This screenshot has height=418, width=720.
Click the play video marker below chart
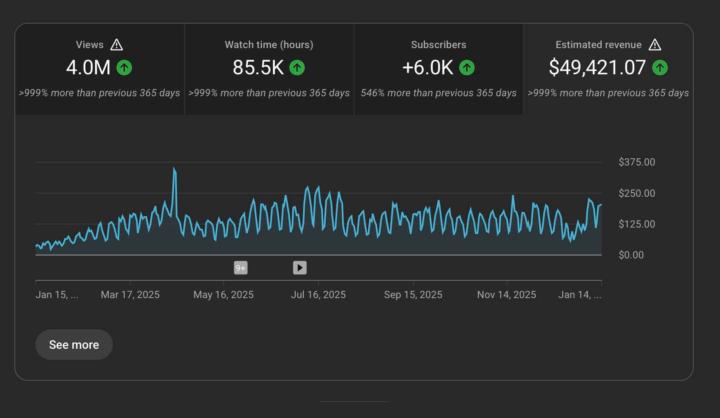point(299,267)
